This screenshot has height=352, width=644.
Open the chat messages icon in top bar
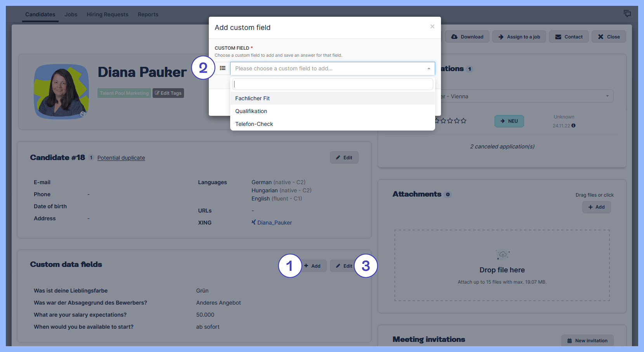coord(627,14)
